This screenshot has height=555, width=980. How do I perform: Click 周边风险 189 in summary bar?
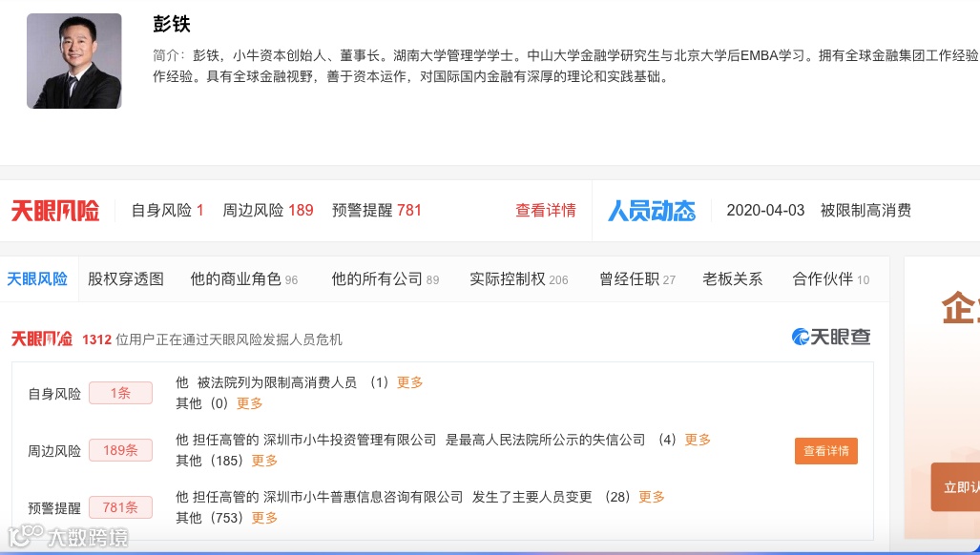coord(268,211)
